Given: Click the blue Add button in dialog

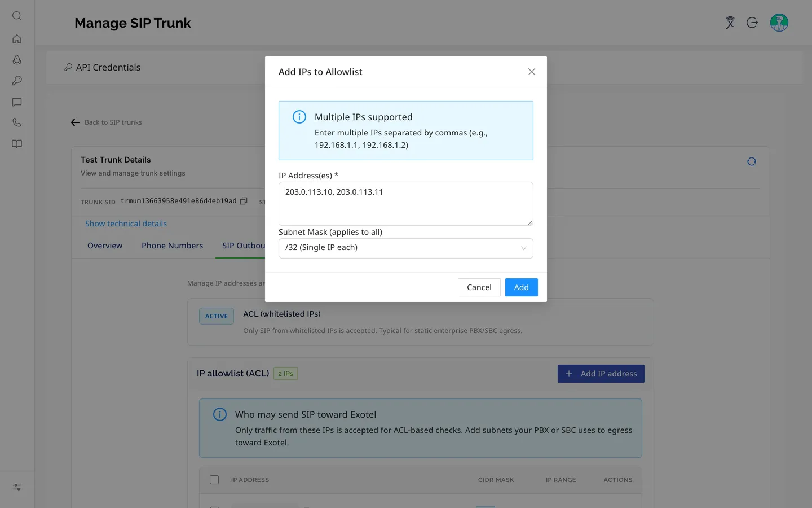Looking at the screenshot, I should tap(521, 287).
